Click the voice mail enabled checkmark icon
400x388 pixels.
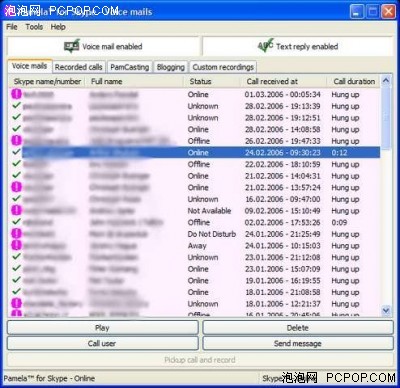pos(72,46)
